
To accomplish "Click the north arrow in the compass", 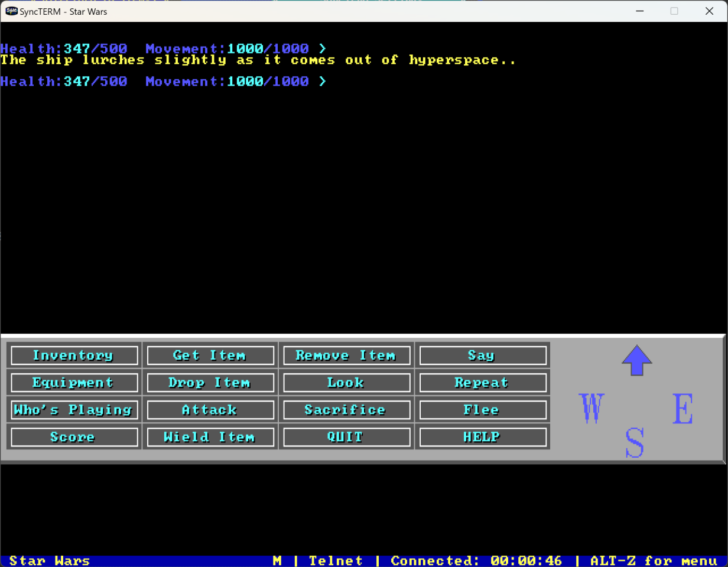I will click(637, 360).
